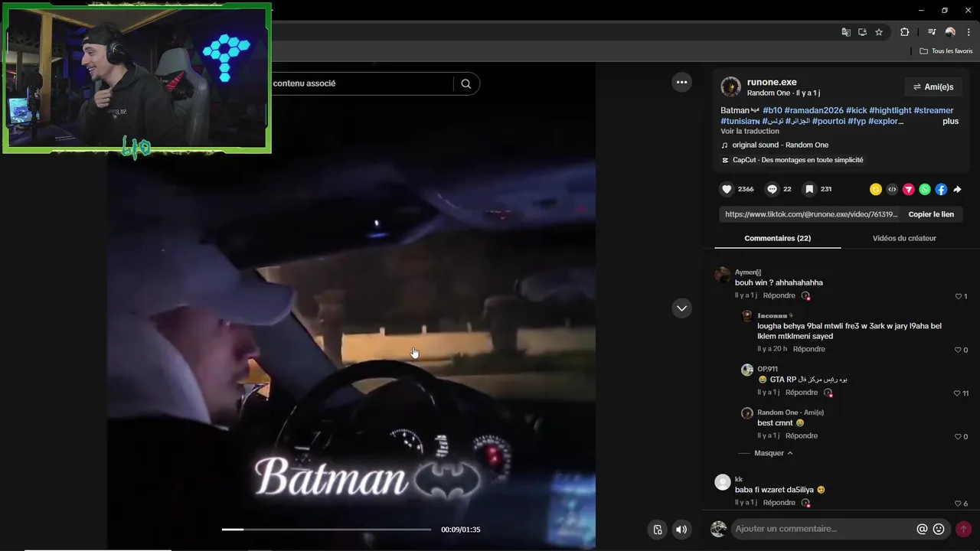Open the CapCut icon link
980x551 pixels.
(x=725, y=160)
